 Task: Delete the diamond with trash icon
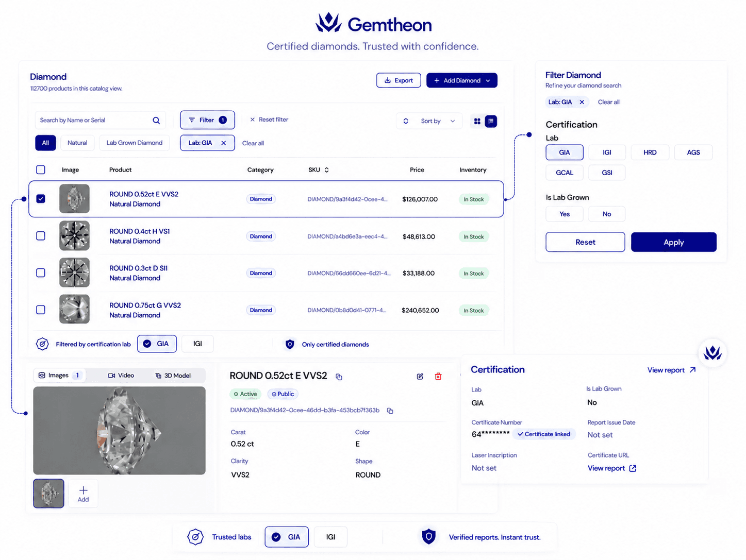[x=438, y=377]
